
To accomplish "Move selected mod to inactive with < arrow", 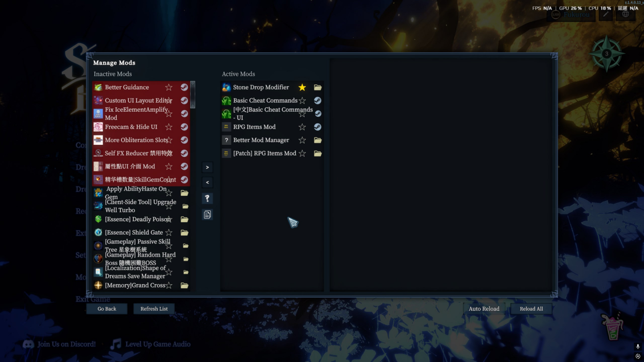I will (x=207, y=182).
